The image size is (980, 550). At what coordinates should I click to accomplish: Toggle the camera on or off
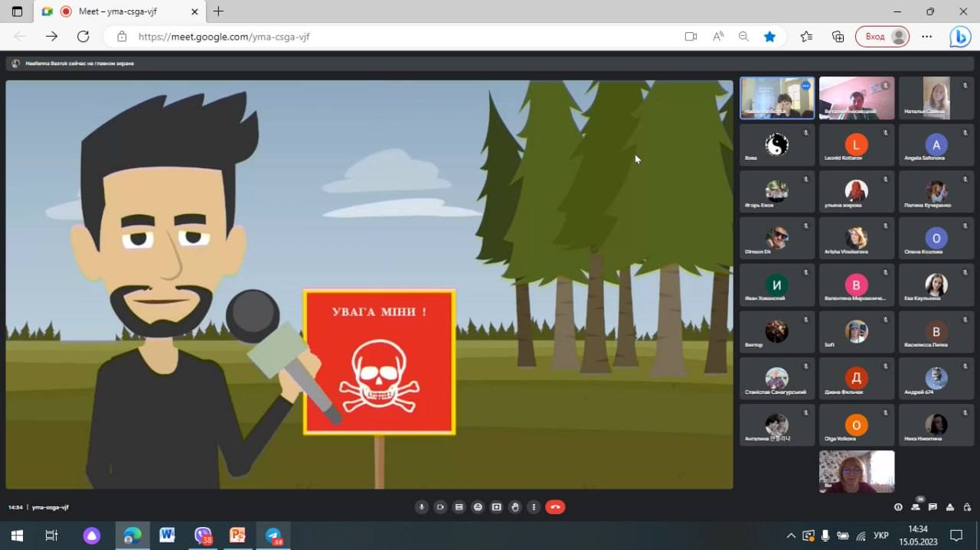coord(440,507)
